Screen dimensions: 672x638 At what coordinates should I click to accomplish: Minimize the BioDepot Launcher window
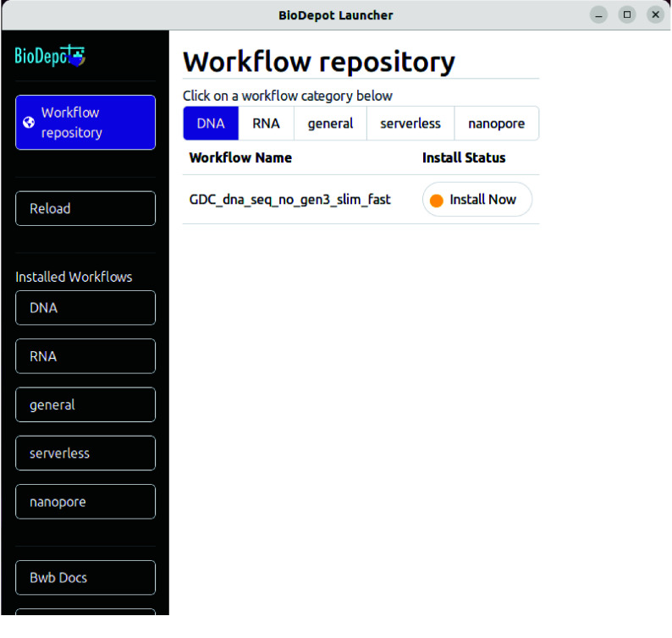tap(599, 15)
